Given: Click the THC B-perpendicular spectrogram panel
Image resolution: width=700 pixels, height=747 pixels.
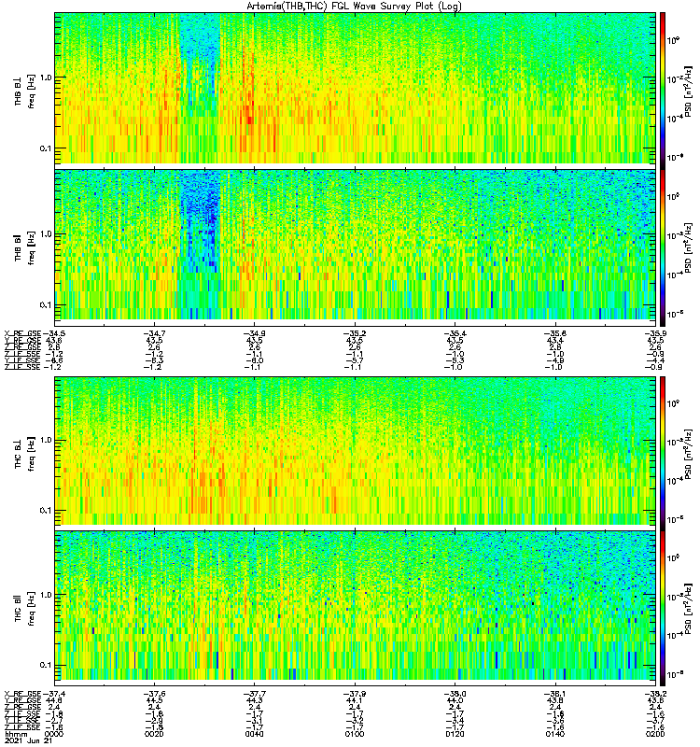Looking at the screenshot, I should click(356, 451).
